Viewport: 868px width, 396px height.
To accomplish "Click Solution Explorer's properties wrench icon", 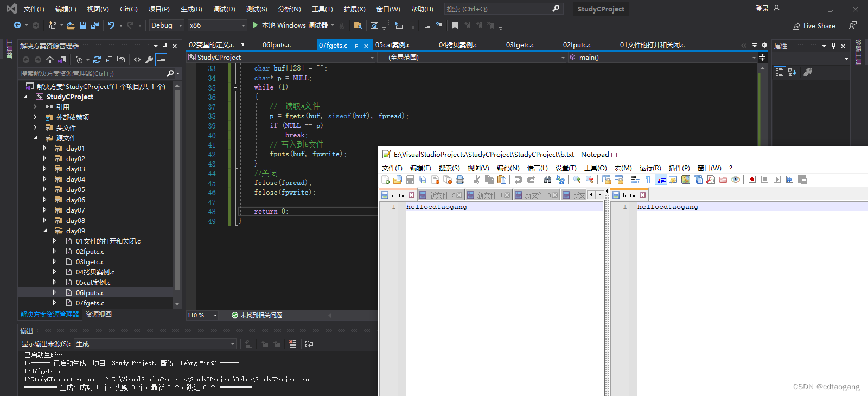I will (x=149, y=60).
